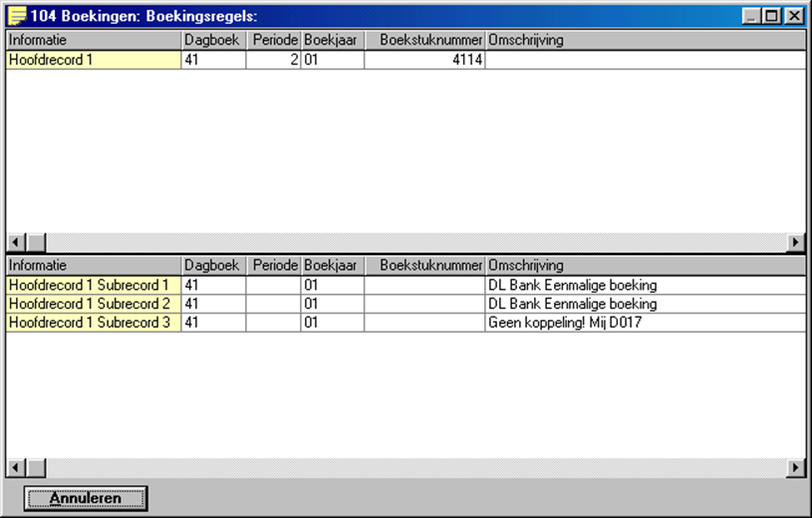Select Hoofdrecord 1 Subrecord 2 row
This screenshot has width=812, height=518.
coord(94,304)
